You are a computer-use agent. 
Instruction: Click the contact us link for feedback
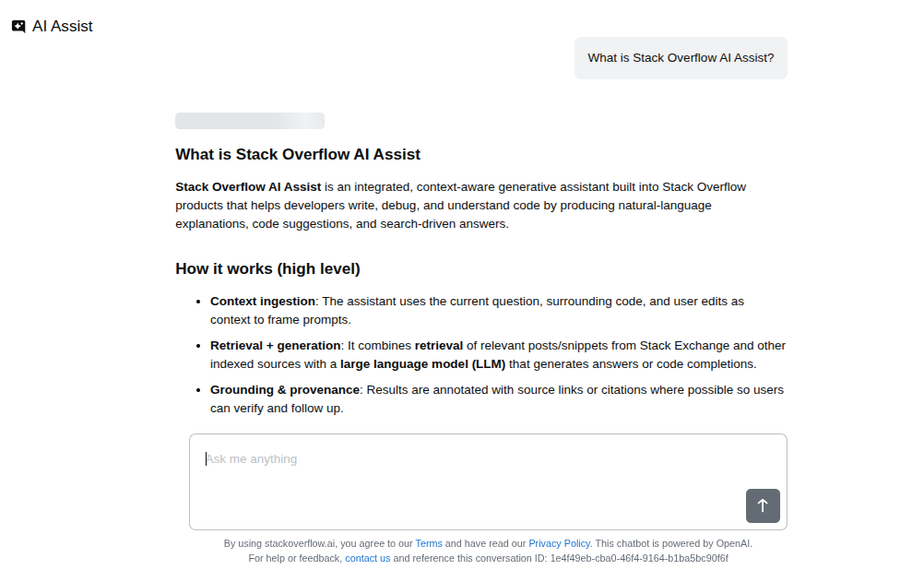368,558
